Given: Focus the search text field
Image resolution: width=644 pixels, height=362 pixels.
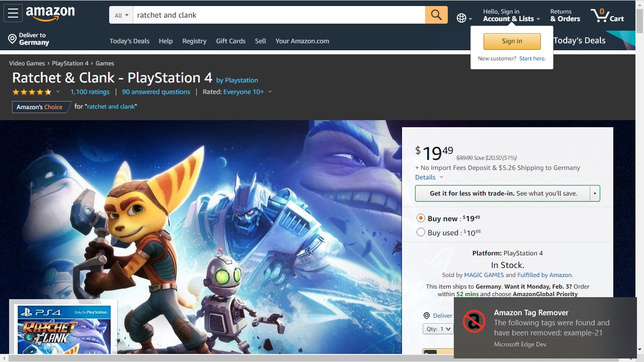Looking at the screenshot, I should pyautogui.click(x=279, y=15).
